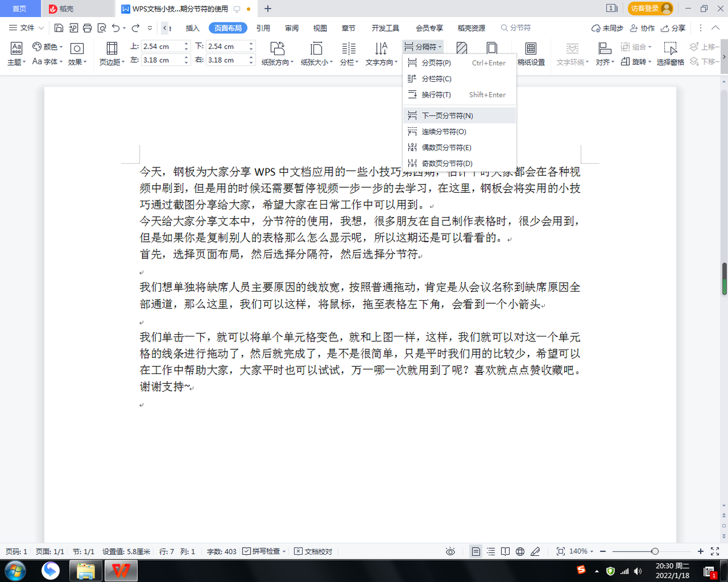Viewport: 728px width, 582px height.
Task: Click the new tab plus button
Action: pos(268,8)
